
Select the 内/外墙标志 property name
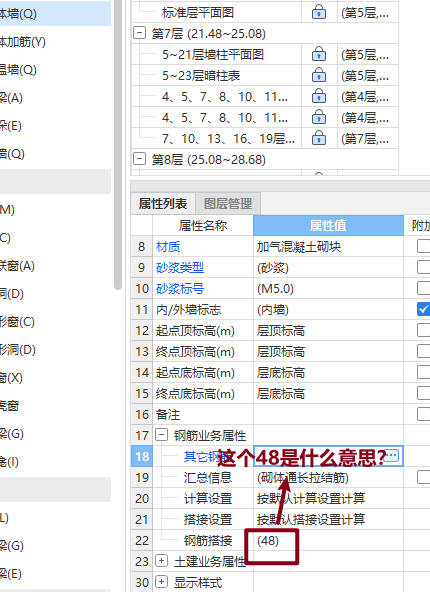[x=188, y=310]
